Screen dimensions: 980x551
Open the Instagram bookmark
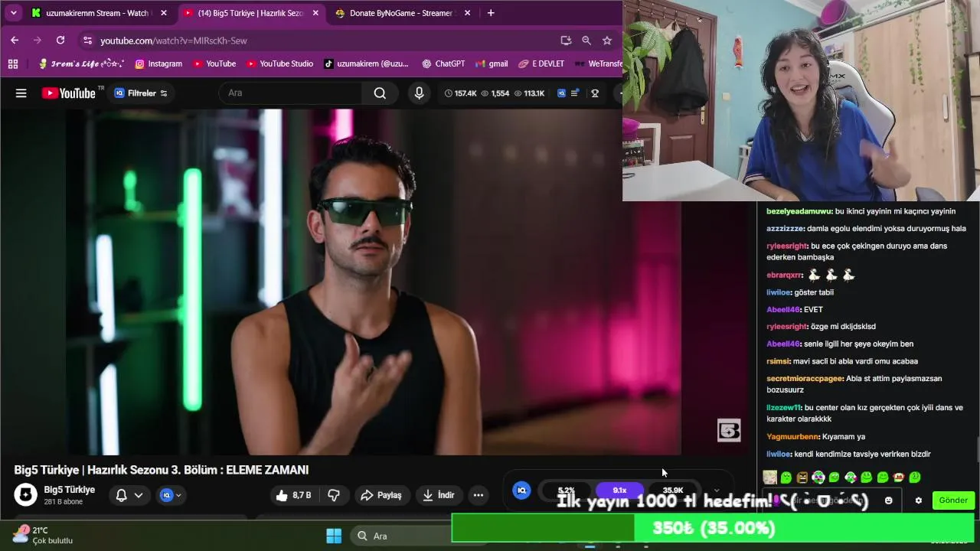158,64
